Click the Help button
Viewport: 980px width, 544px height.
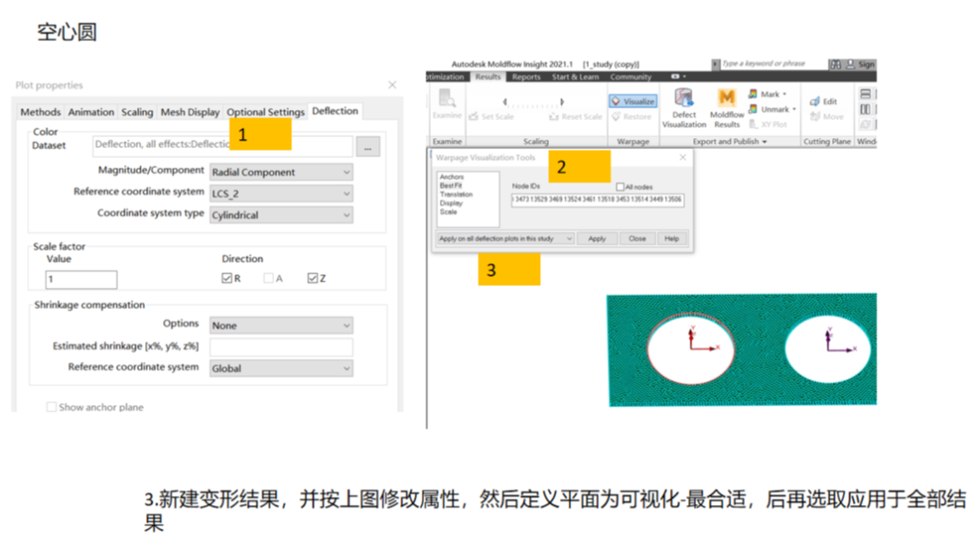click(671, 238)
